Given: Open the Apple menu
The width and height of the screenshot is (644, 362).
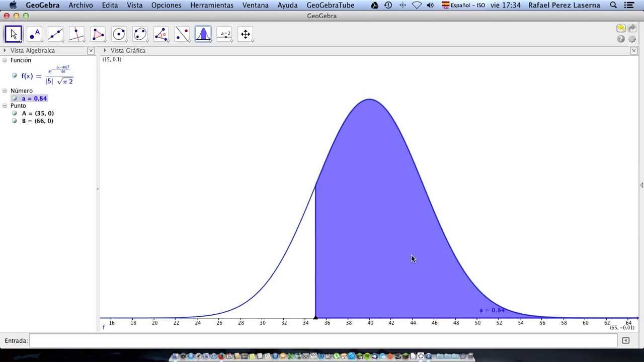Looking at the screenshot, I should click(13, 5).
